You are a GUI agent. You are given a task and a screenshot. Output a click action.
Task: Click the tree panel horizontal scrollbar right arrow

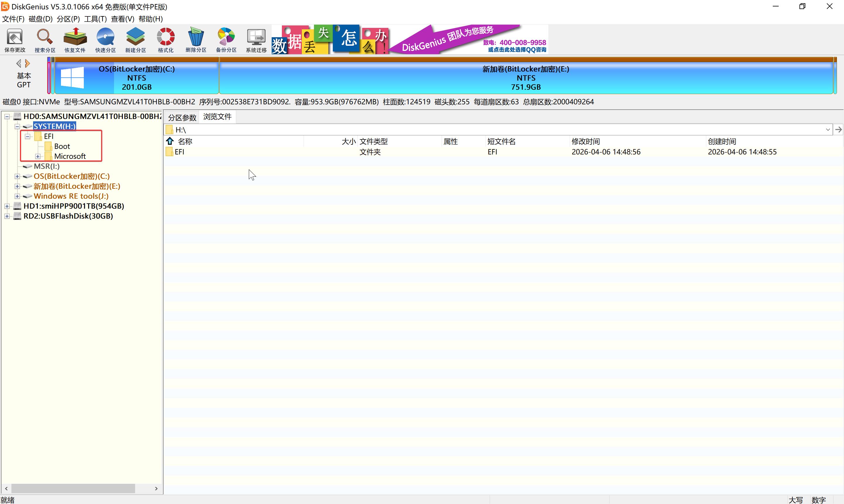tap(156, 489)
